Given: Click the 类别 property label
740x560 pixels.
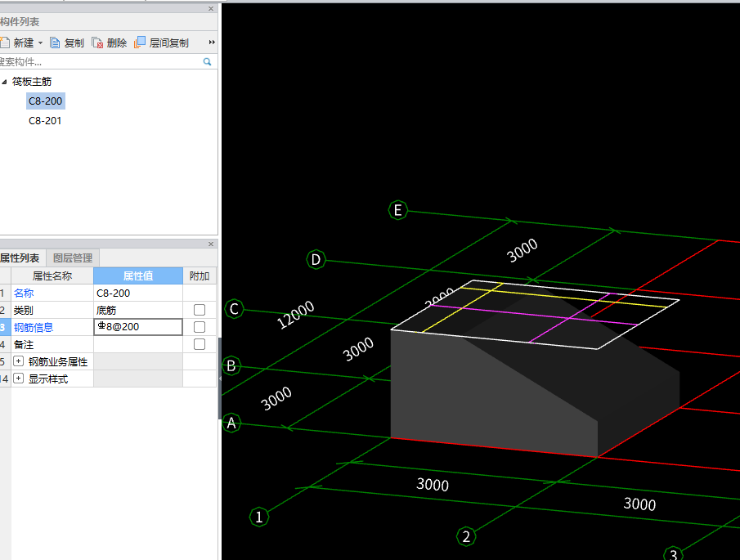Looking at the screenshot, I should (24, 311).
